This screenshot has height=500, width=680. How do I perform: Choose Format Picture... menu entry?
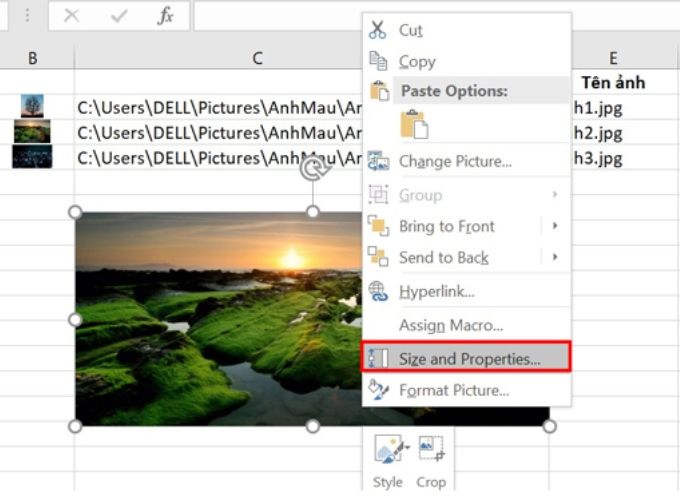(466, 390)
